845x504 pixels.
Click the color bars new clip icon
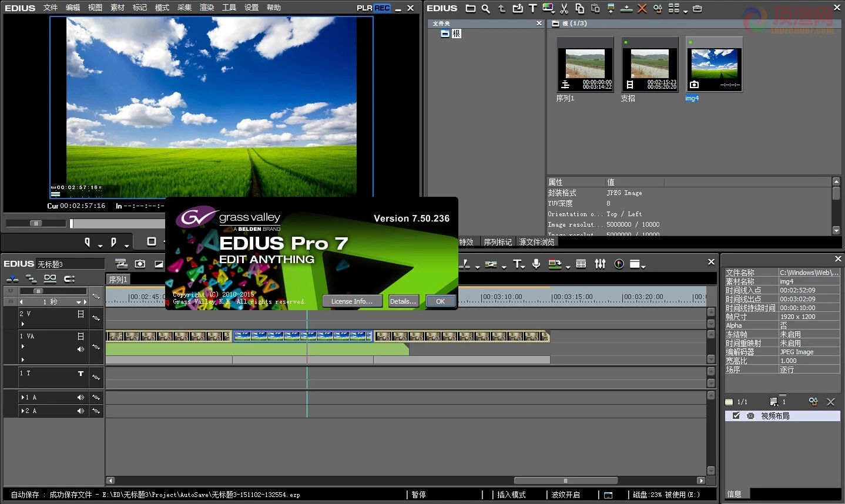[x=548, y=8]
